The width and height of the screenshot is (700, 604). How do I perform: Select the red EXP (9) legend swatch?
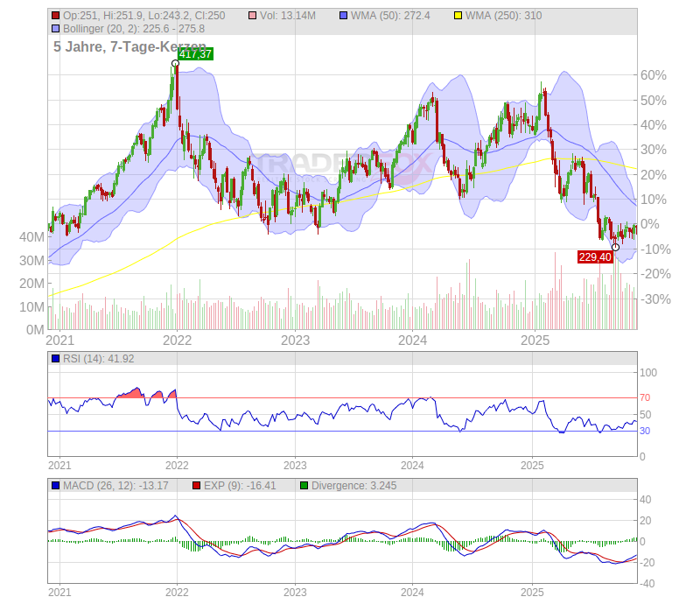point(197,485)
